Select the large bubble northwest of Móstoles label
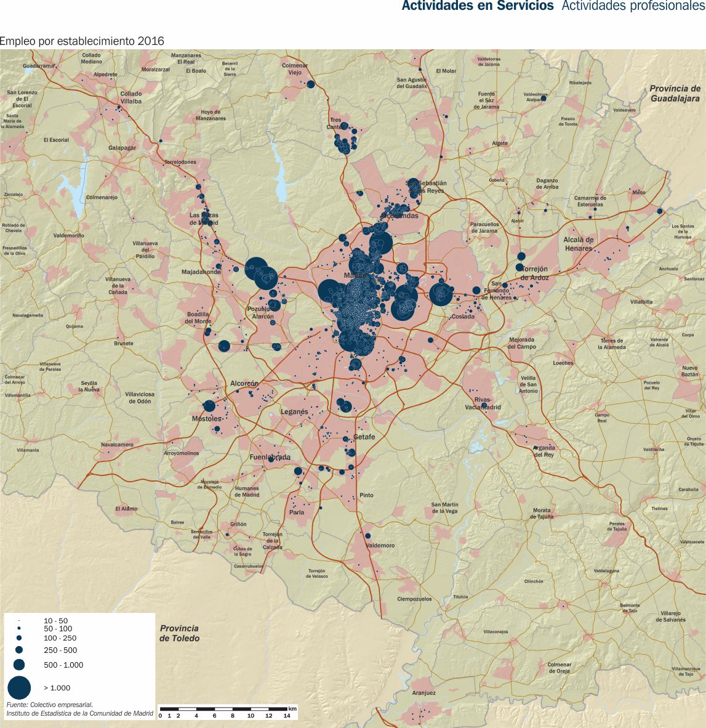 point(209,406)
